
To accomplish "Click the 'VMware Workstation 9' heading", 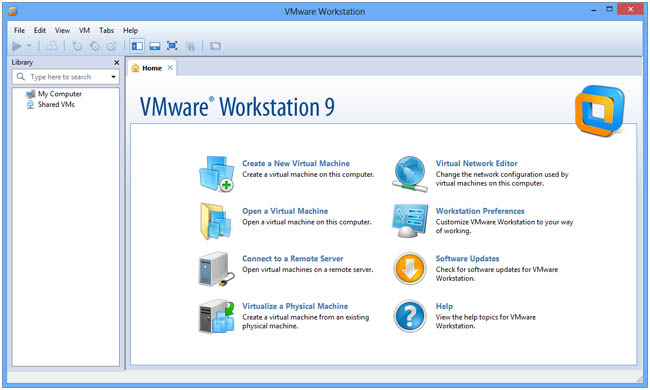I will (x=237, y=107).
